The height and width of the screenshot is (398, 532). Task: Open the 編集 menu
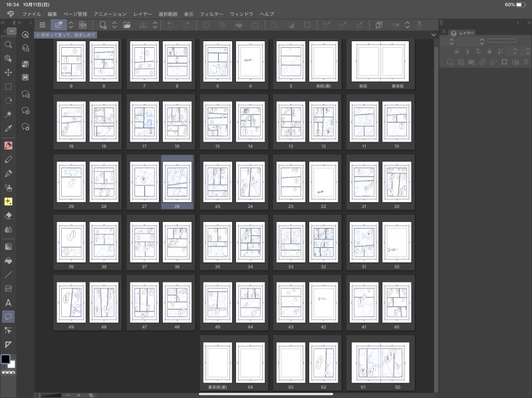[53, 14]
